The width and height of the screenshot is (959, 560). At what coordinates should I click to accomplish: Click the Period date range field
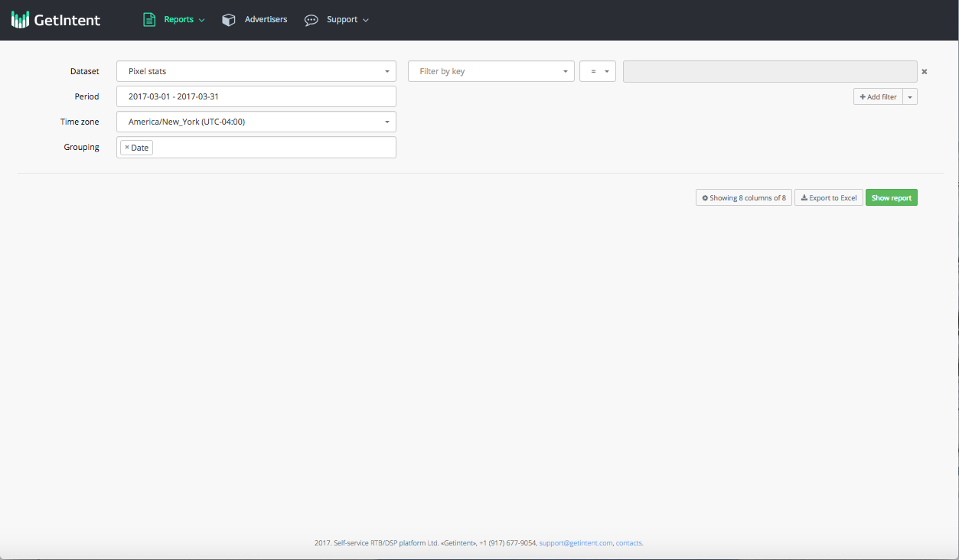tap(256, 96)
